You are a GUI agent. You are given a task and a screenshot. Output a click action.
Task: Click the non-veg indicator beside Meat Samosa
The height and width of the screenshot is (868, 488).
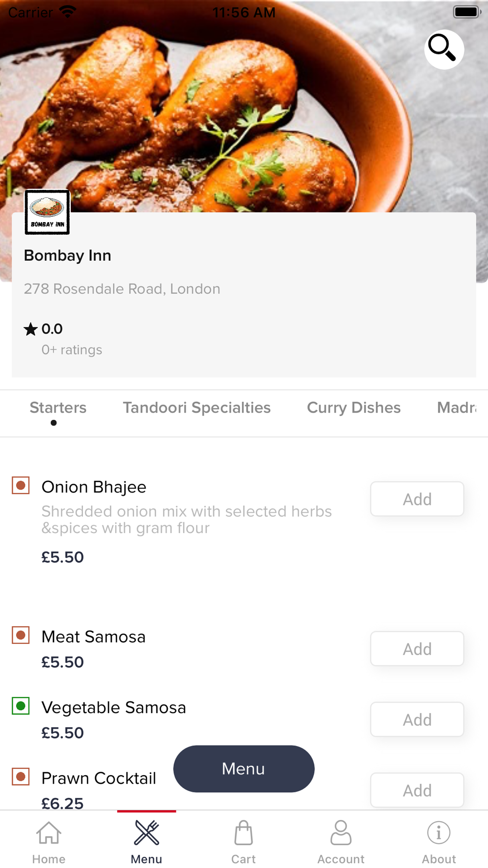pos(21,636)
